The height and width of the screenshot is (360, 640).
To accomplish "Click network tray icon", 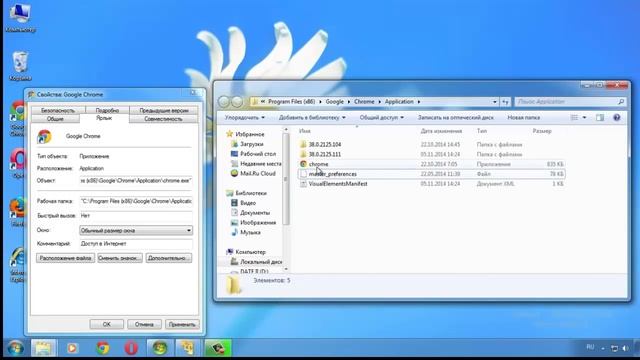I will (x=614, y=348).
